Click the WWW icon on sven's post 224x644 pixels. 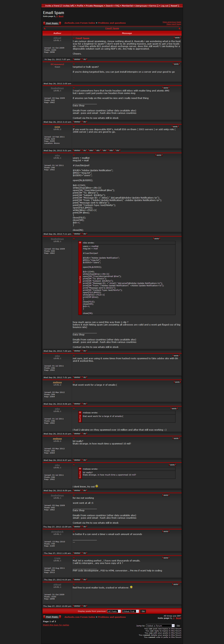click(x=91, y=150)
